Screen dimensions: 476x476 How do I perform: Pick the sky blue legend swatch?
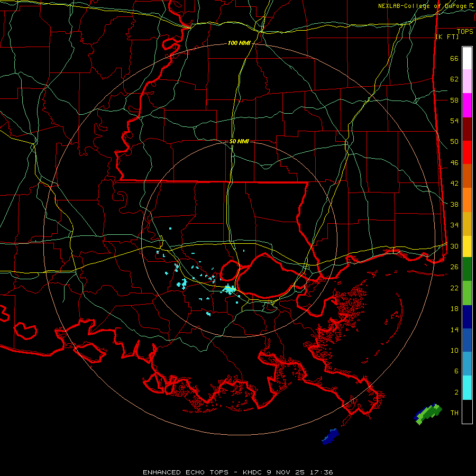(x=467, y=364)
